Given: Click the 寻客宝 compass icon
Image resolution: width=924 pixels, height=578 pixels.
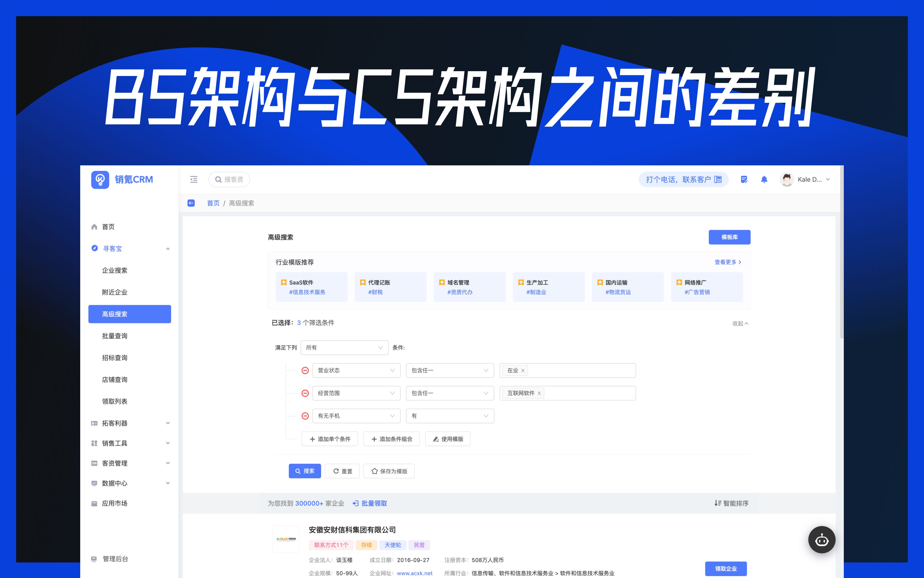Looking at the screenshot, I should (95, 248).
